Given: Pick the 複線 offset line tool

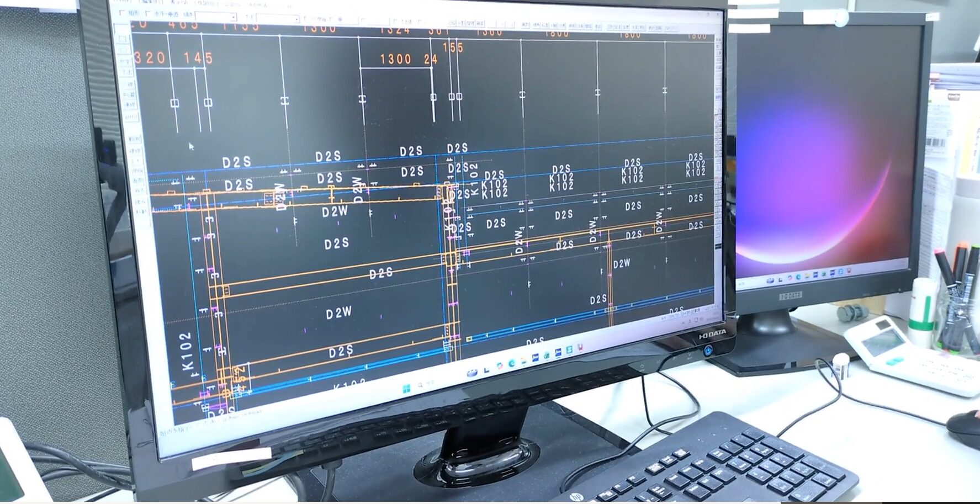Looking at the screenshot, I should (134, 151).
